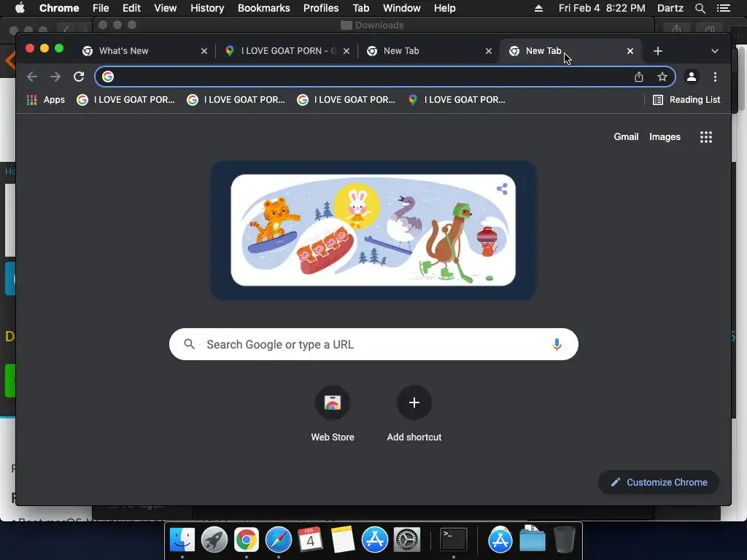Click the Chrome icon in the Dock

[247, 540]
